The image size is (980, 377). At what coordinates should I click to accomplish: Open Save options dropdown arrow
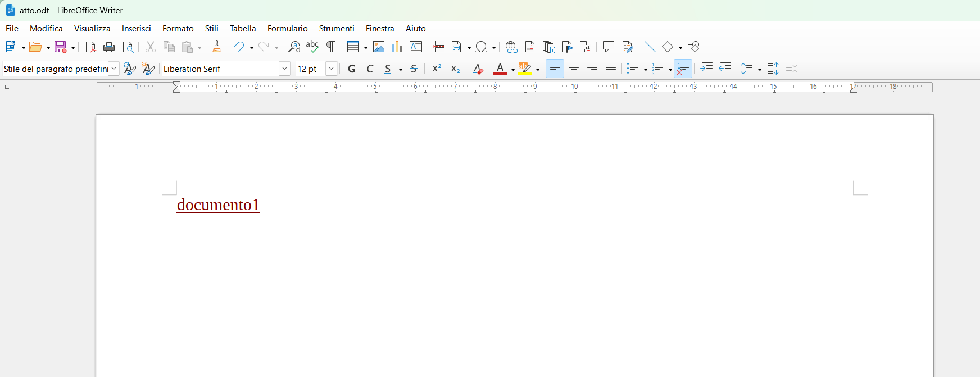72,48
